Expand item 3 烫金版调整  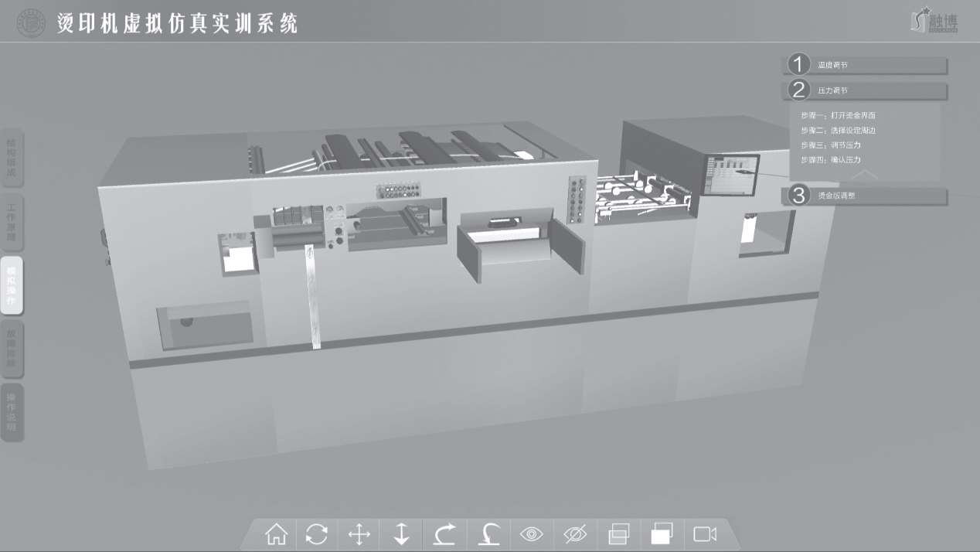[866, 196]
